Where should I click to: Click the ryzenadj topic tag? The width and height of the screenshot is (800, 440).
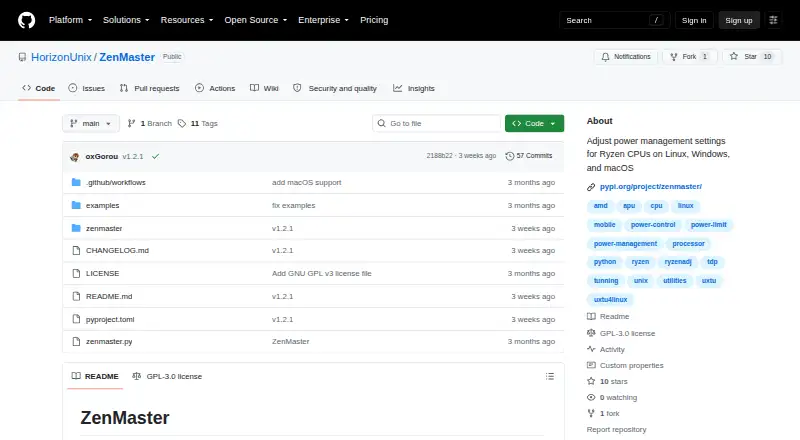(678, 262)
